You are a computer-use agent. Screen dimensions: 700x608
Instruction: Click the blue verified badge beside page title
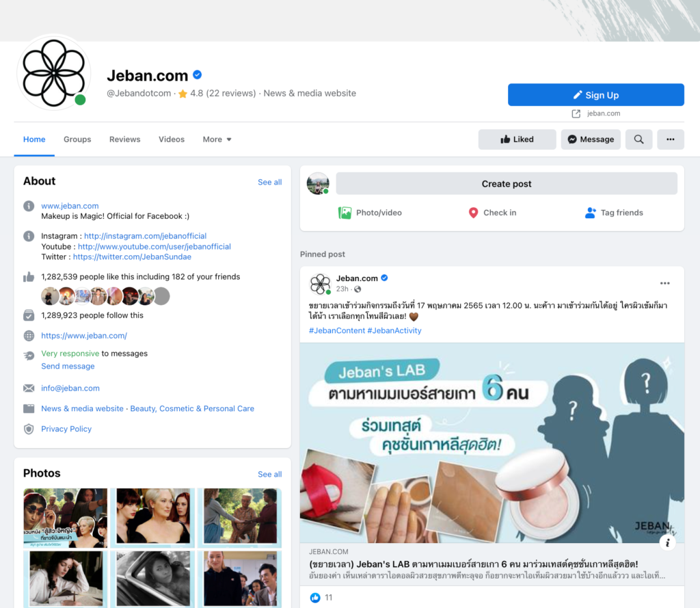click(198, 75)
